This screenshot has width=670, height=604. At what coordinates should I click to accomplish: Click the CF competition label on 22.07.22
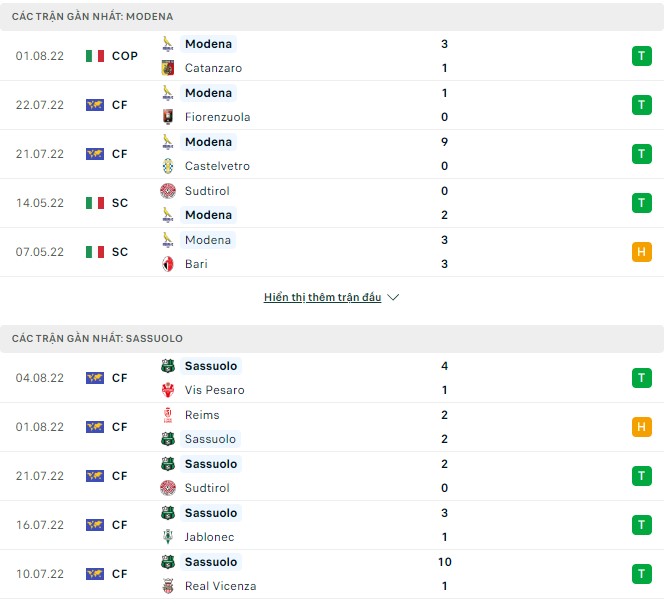tap(120, 105)
